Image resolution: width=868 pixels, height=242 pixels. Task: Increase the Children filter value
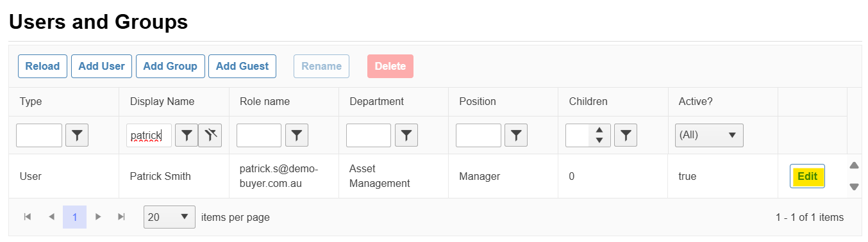pyautogui.click(x=599, y=130)
